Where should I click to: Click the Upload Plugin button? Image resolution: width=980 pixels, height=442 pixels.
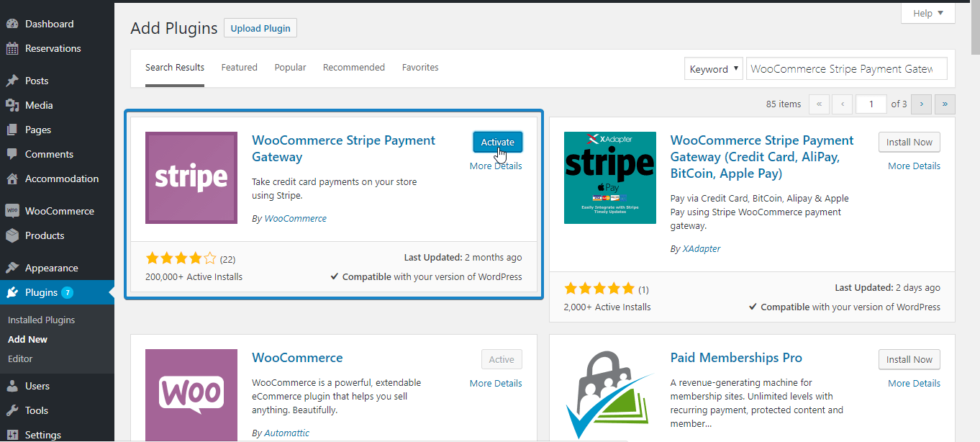[x=260, y=28]
